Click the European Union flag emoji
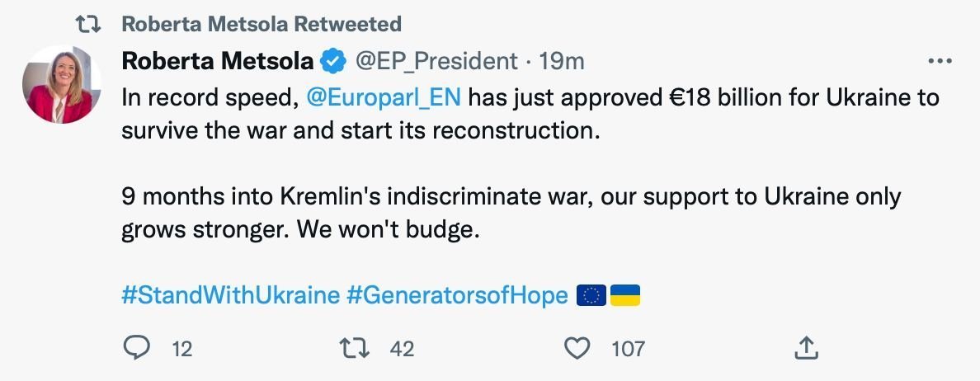This screenshot has width=980, height=381. 591,295
